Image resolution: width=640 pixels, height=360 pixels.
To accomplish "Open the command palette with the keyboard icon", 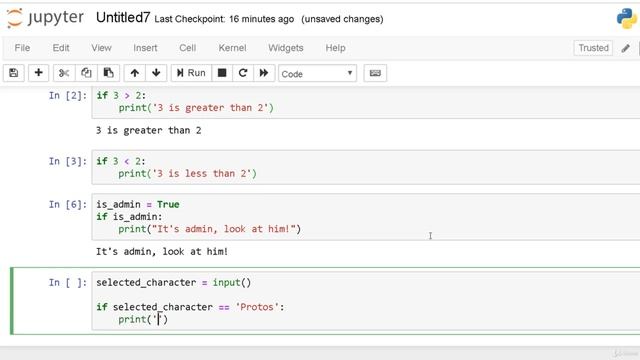I will click(375, 73).
